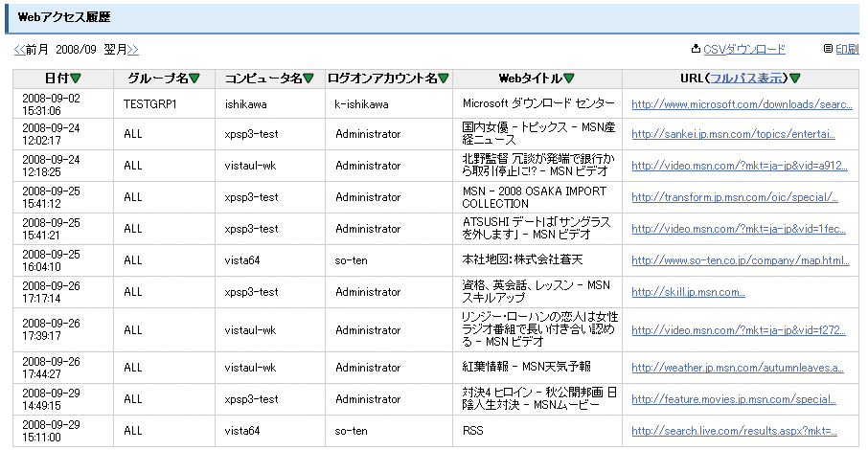Viewport: 868px width, 450px height.
Task: Sort by 日付 using green arrow
Action: coord(76,79)
